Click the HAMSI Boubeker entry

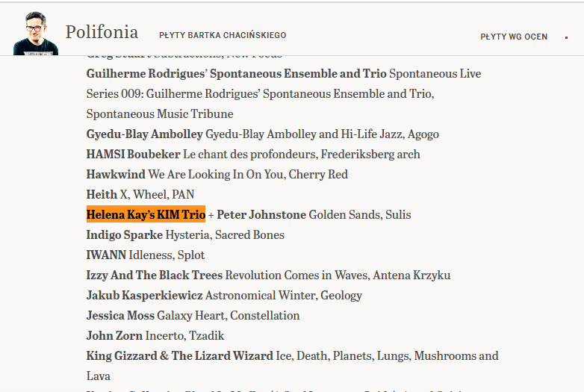tap(253, 154)
